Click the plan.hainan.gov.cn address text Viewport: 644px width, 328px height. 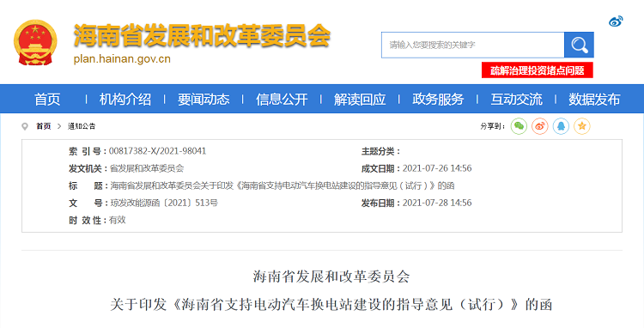click(x=122, y=58)
